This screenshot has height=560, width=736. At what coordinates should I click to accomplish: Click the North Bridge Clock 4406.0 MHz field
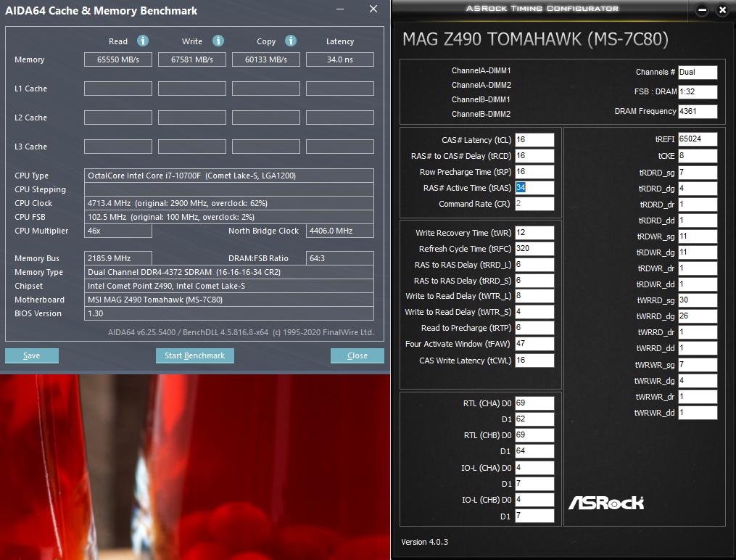coord(340,231)
